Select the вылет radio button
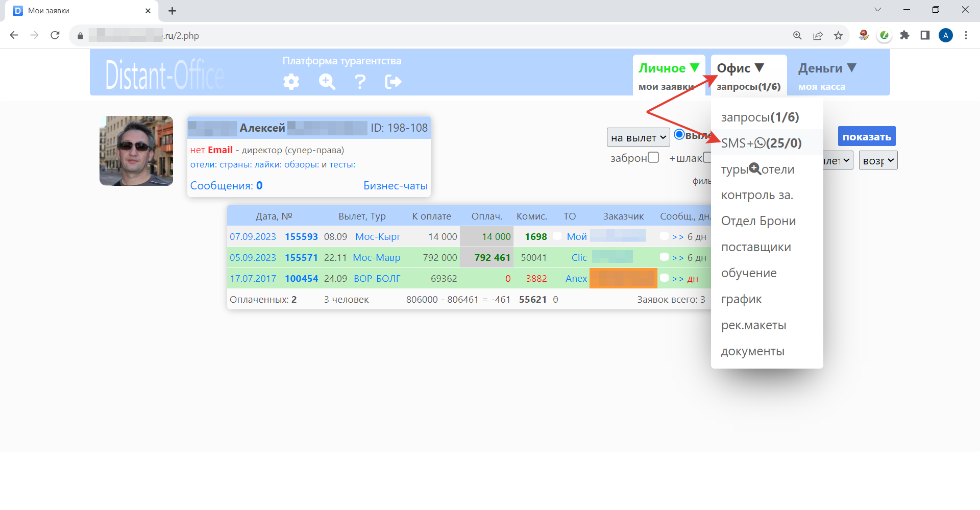The image size is (980, 510). (679, 134)
